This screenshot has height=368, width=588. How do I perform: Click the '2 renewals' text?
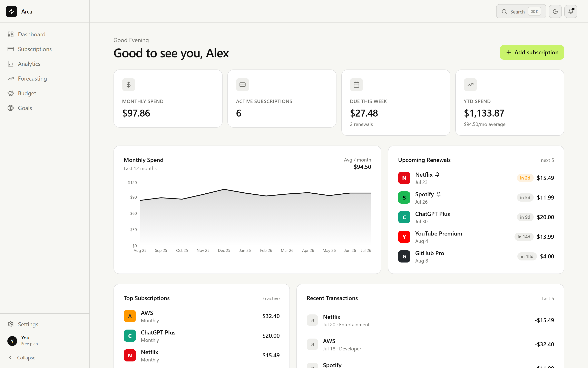(361, 124)
